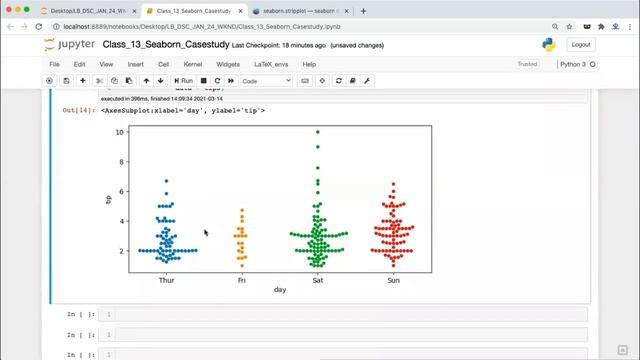Close the Class_13_Seaborn_Casestudy browser tab
This screenshot has width=640, height=360.
click(241, 11)
